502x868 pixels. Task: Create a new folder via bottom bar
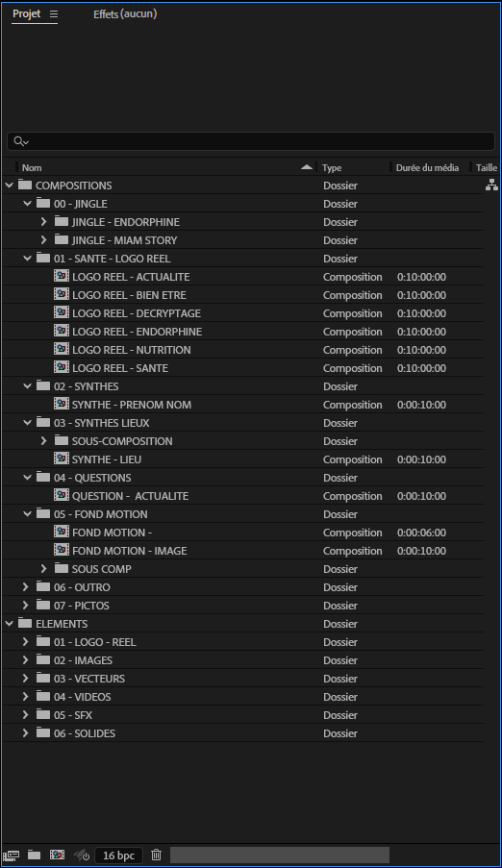35,856
